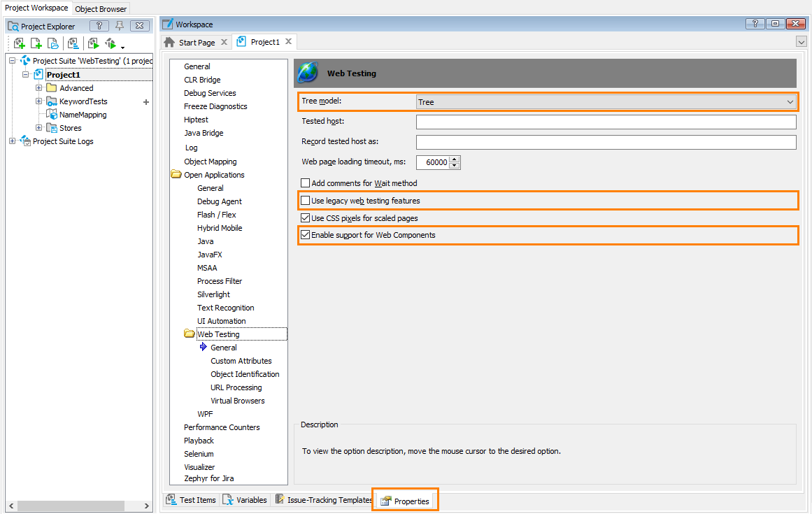
Task: Click the Run Project Suite icon
Action: pos(111,43)
